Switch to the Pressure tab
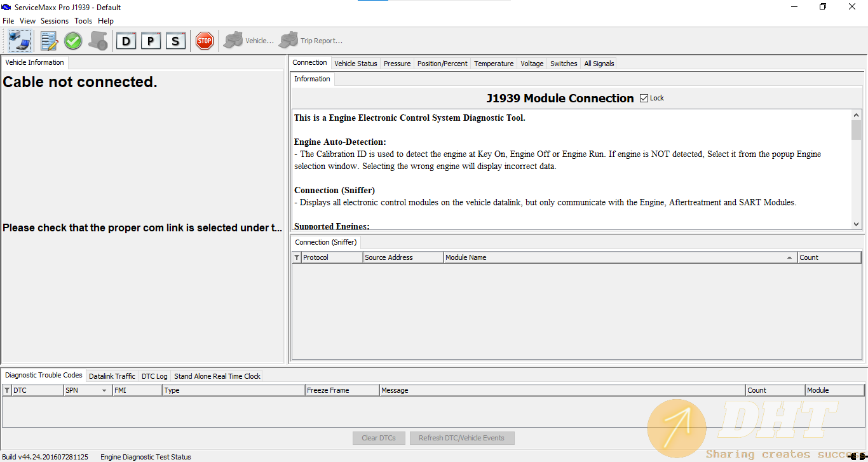 click(397, 64)
